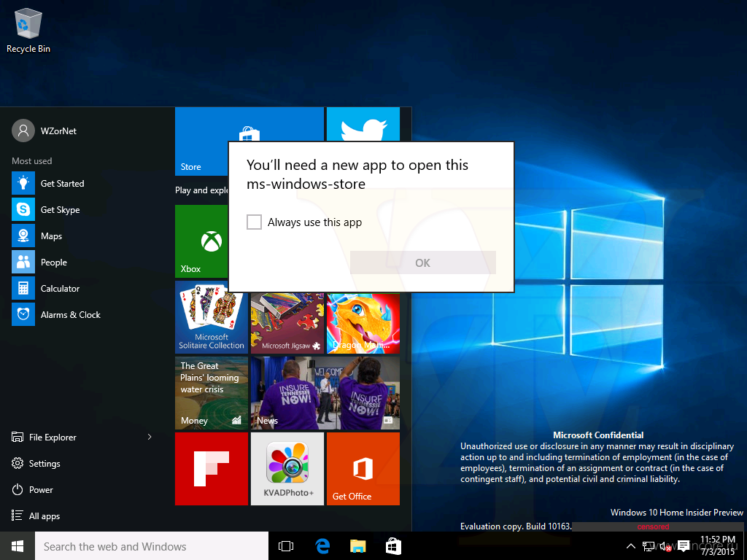Image resolution: width=747 pixels, height=560 pixels.
Task: Open the KVADPhoto+ tile
Action: pyautogui.click(x=287, y=469)
